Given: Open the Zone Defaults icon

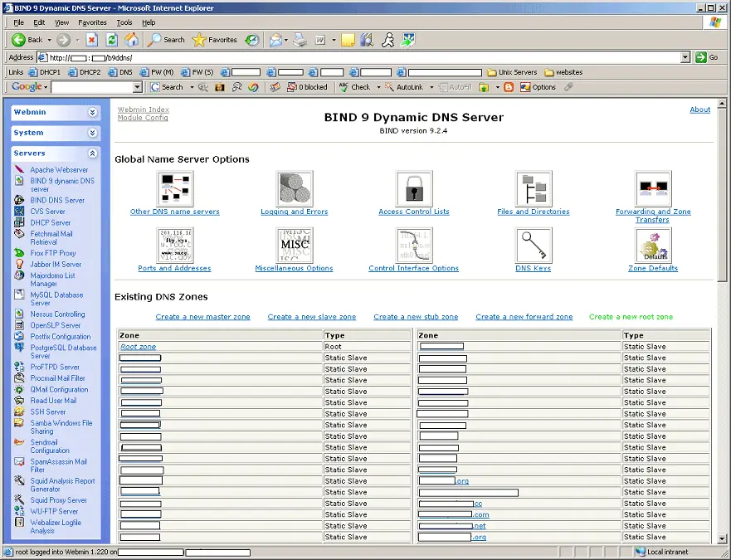Looking at the screenshot, I should [653, 245].
